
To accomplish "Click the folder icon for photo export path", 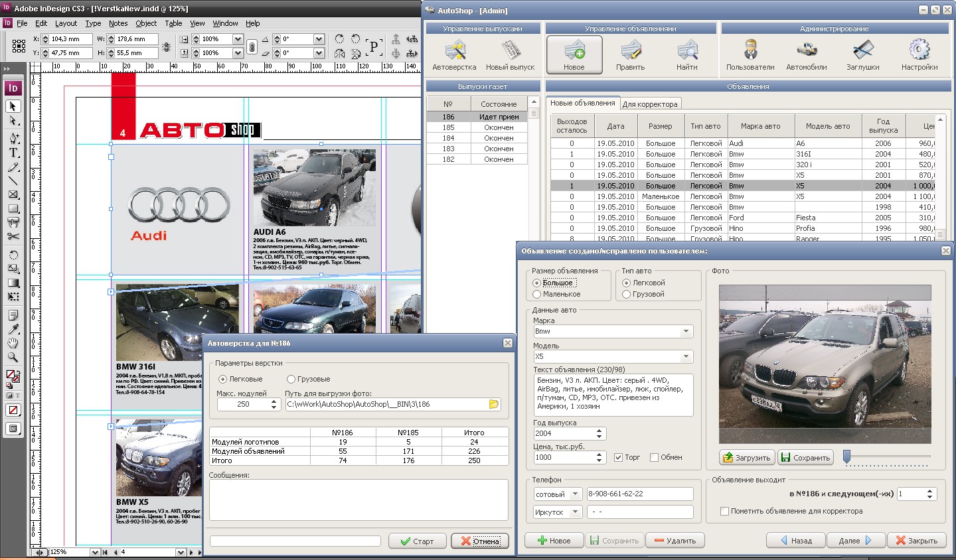I will click(493, 404).
